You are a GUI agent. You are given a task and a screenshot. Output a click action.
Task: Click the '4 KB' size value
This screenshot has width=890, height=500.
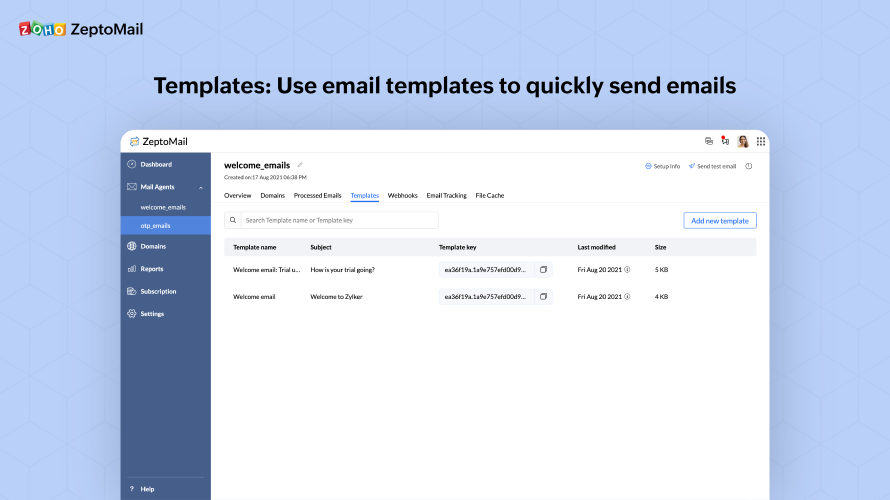661,296
